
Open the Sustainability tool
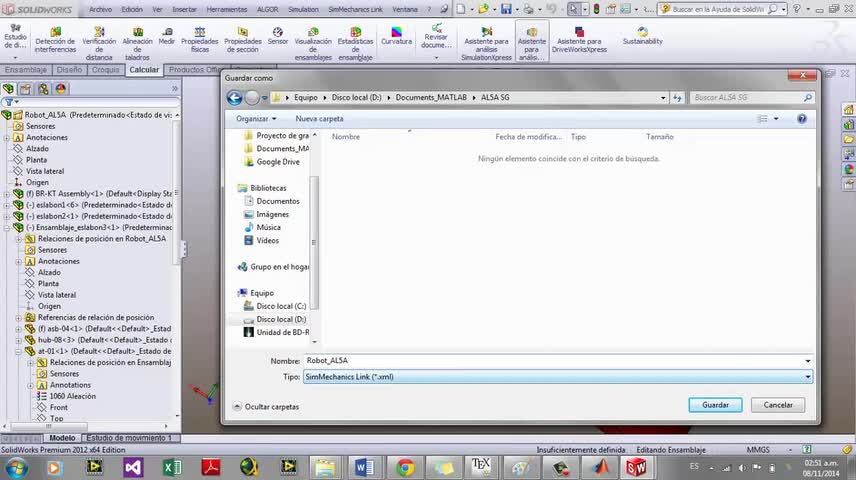coord(643,36)
